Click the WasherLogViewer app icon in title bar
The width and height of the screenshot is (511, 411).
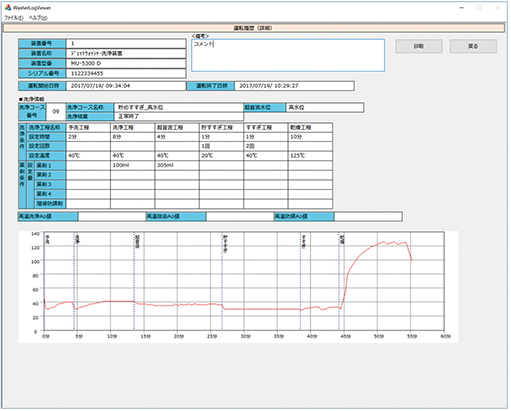[x=7, y=7]
